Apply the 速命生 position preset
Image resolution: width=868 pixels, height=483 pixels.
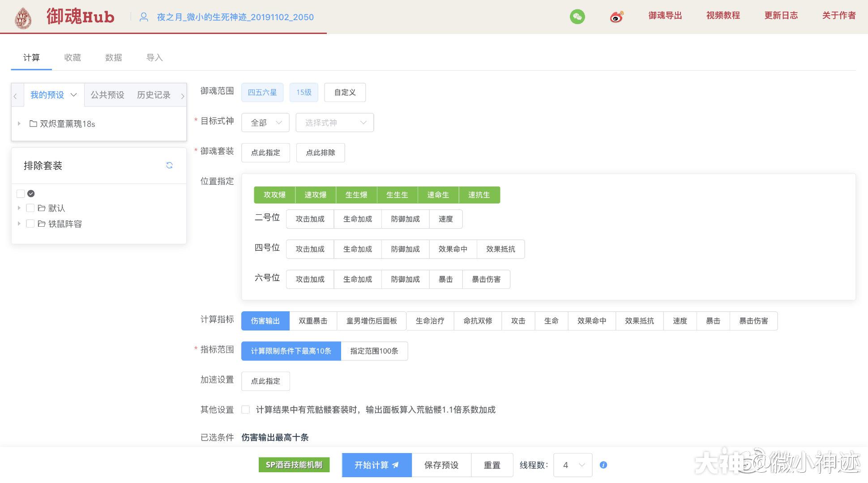coord(438,195)
